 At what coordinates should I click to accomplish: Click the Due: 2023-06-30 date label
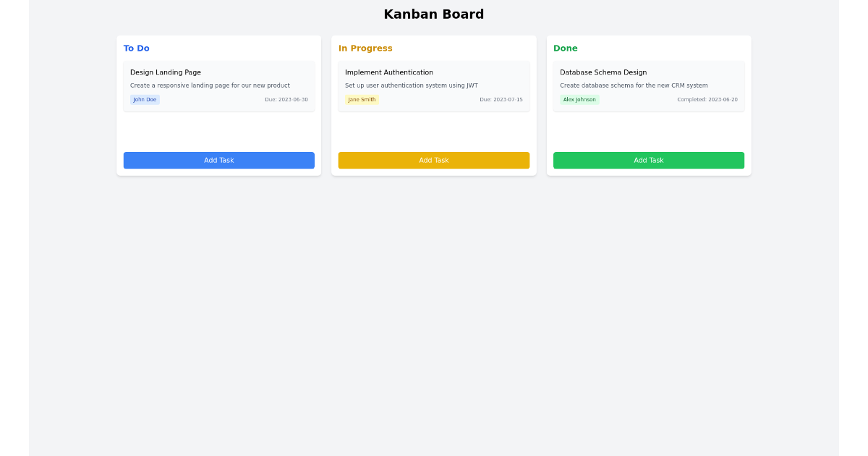[x=286, y=99]
